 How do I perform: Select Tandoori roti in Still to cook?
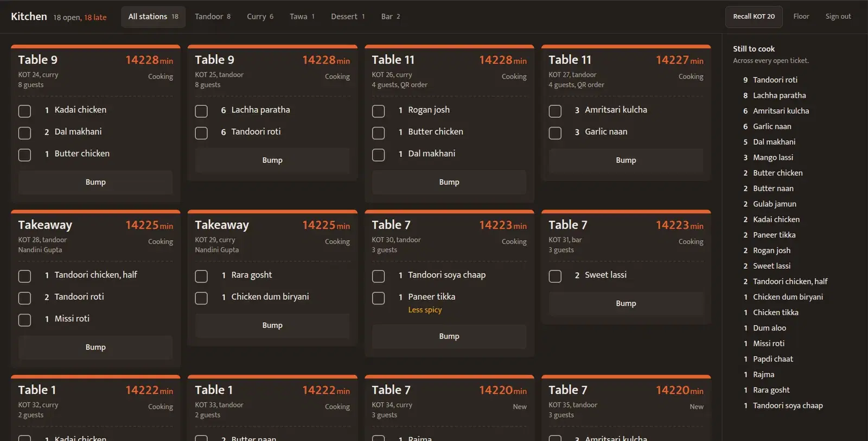tap(775, 80)
